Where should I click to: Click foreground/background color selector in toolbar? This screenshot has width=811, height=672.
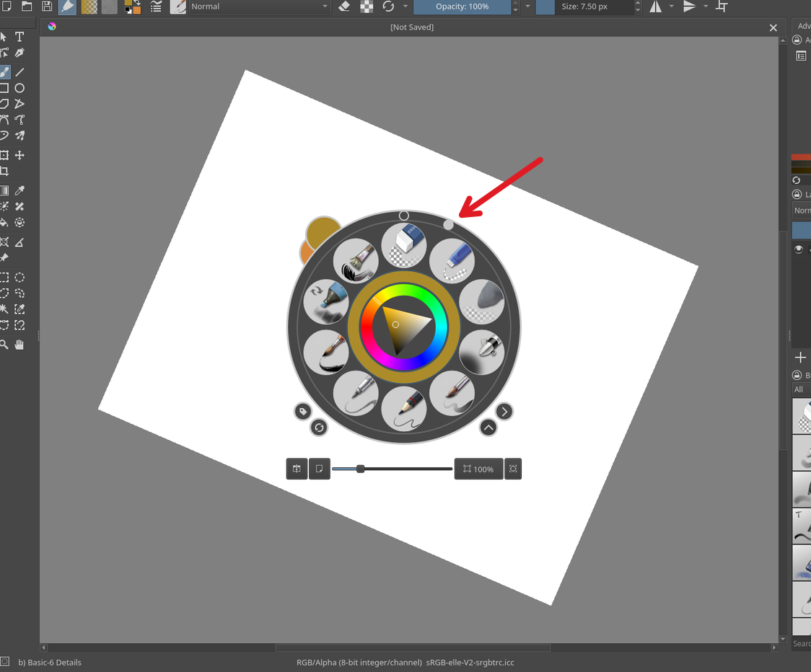pos(133,6)
